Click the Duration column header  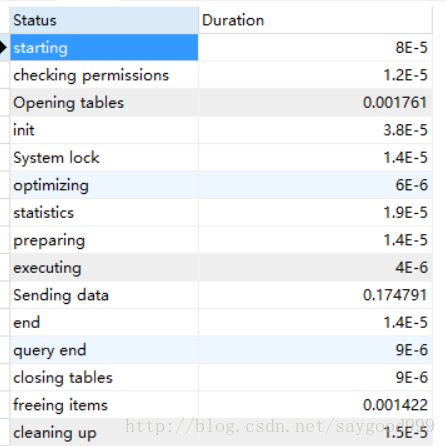coord(315,20)
